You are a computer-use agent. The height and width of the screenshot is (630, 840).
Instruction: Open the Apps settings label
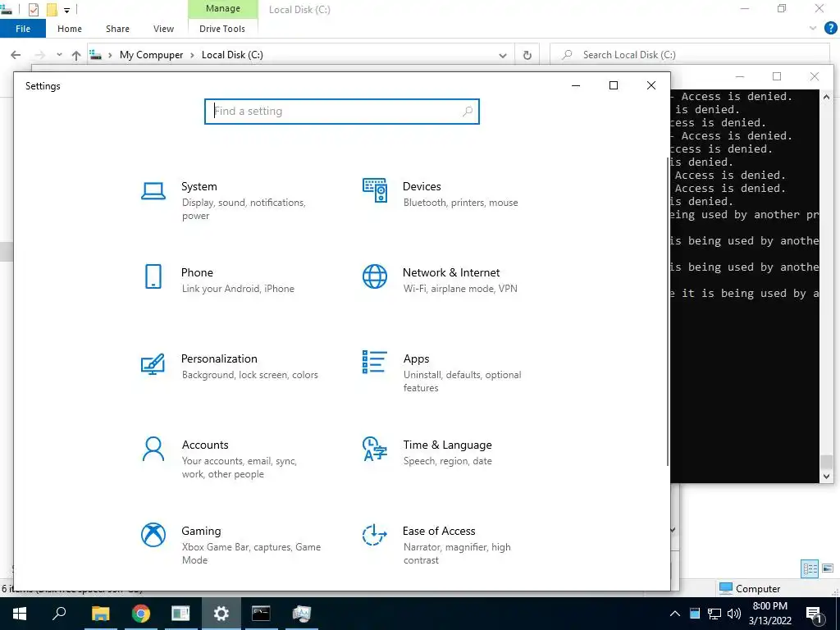point(416,359)
